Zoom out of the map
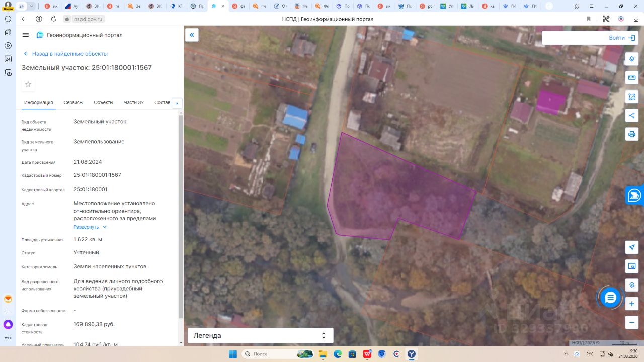644x362 pixels. [632, 322]
